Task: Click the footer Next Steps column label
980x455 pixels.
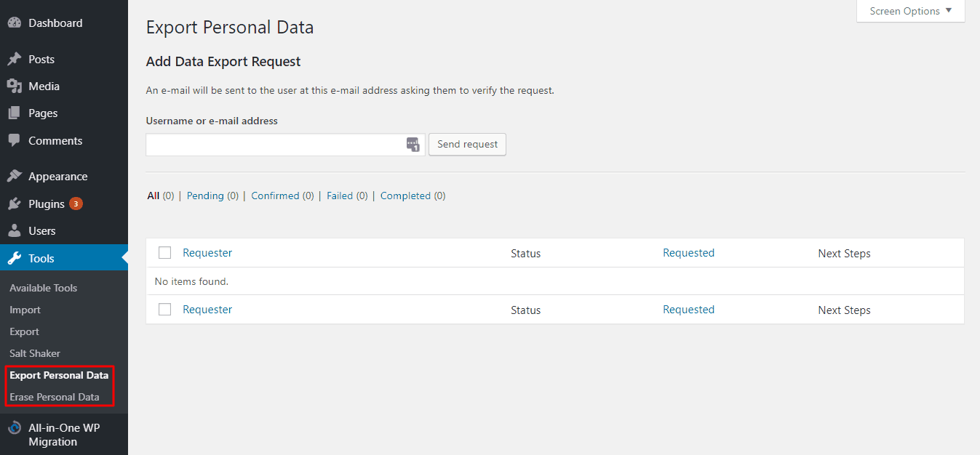Action: (x=844, y=310)
